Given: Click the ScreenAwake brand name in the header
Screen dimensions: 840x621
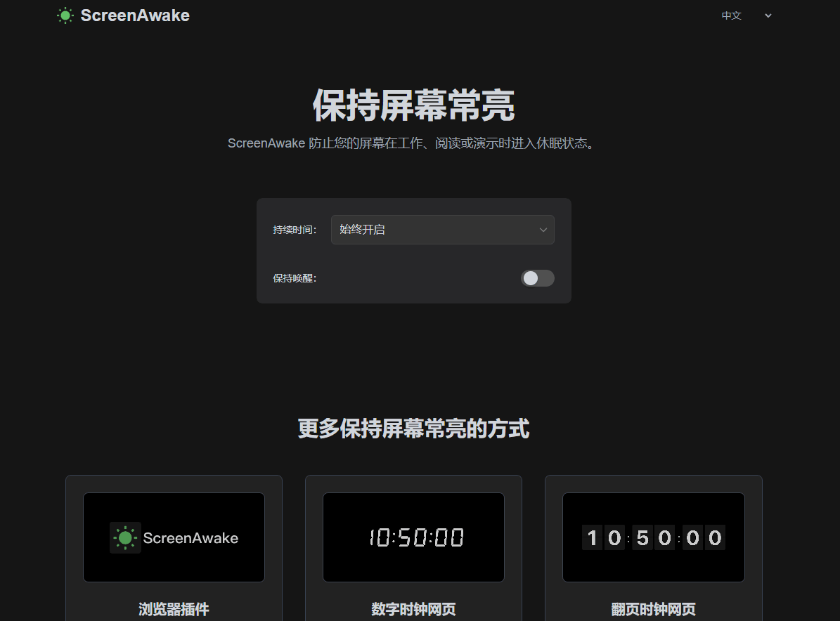Looking at the screenshot, I should click(135, 15).
